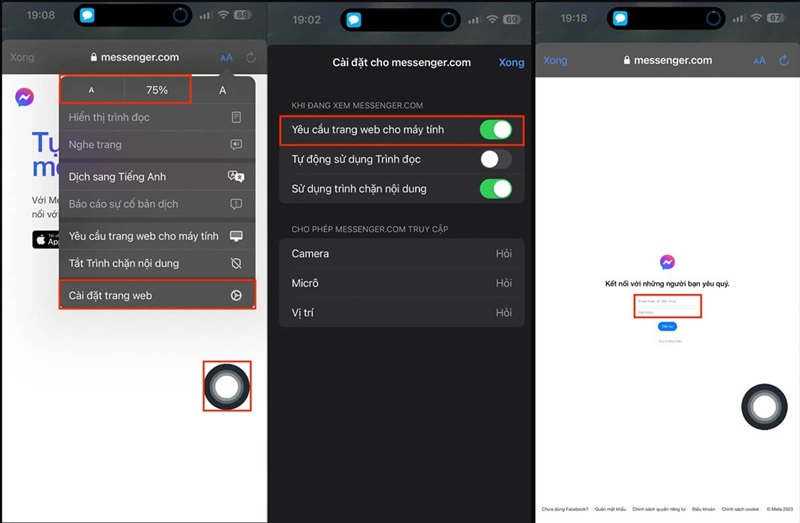Enable Tự động sử dụng Trình đọc switch
This screenshot has height=523, width=800.
coord(495,159)
